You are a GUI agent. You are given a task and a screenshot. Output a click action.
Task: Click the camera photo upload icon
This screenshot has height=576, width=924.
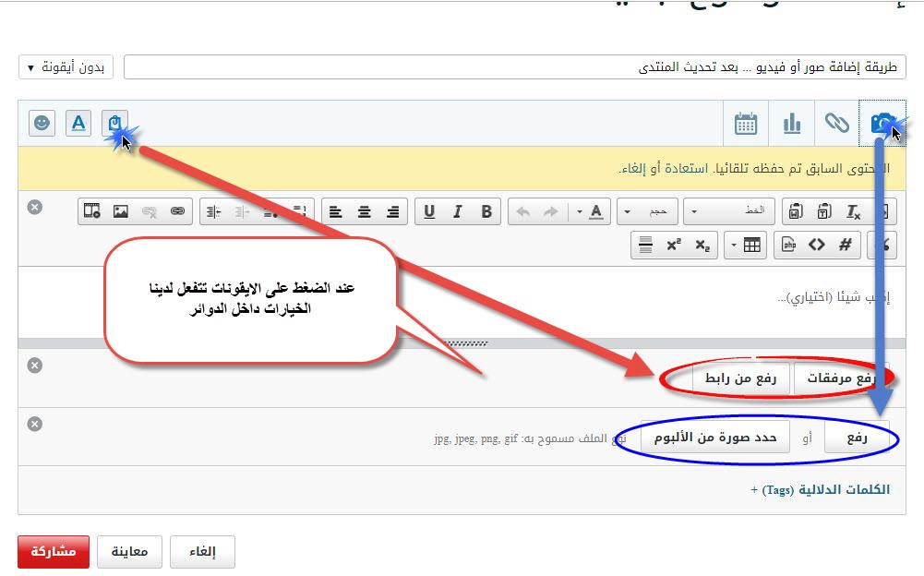coord(882,123)
